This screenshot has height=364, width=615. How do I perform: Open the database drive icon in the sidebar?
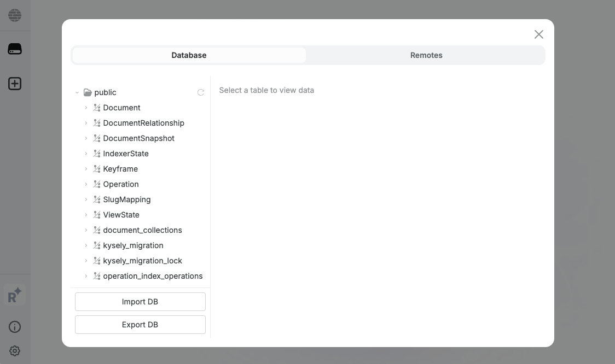tap(15, 49)
